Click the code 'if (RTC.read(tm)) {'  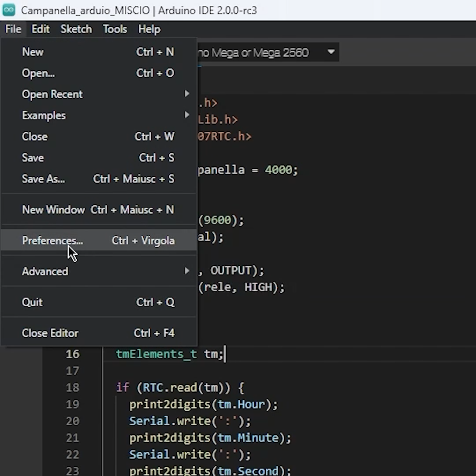180,387
